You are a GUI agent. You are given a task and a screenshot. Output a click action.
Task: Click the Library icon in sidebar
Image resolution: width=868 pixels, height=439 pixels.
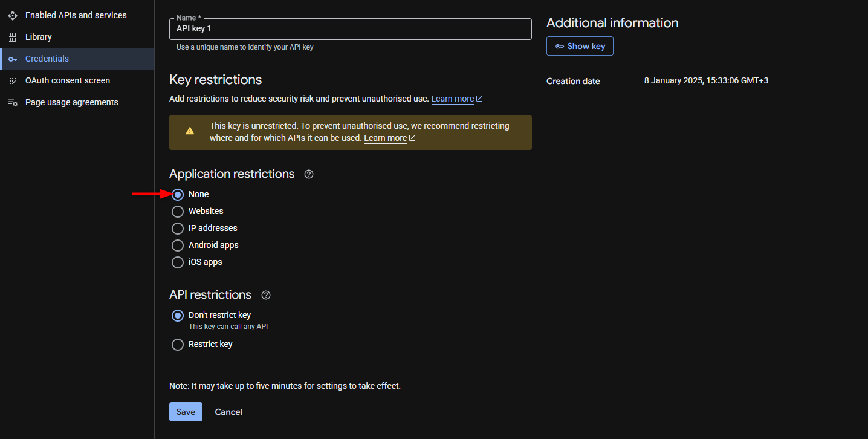tap(13, 37)
